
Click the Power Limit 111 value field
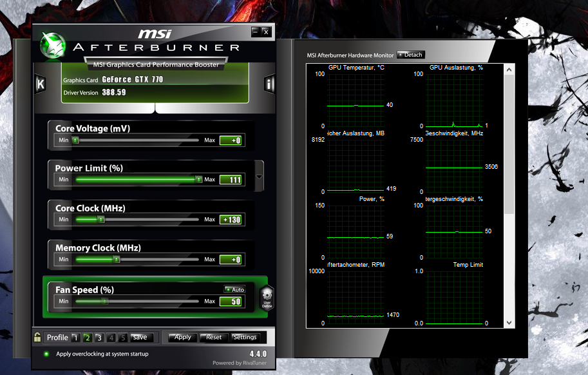point(231,180)
